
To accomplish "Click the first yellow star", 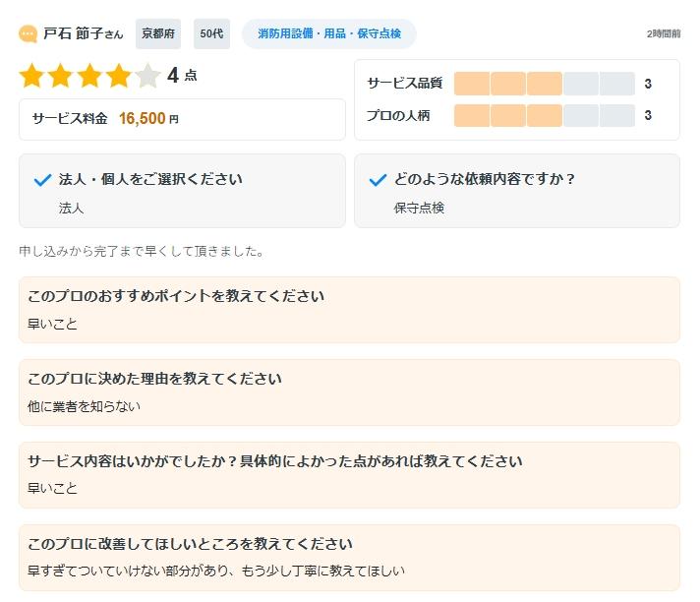I will point(32,76).
